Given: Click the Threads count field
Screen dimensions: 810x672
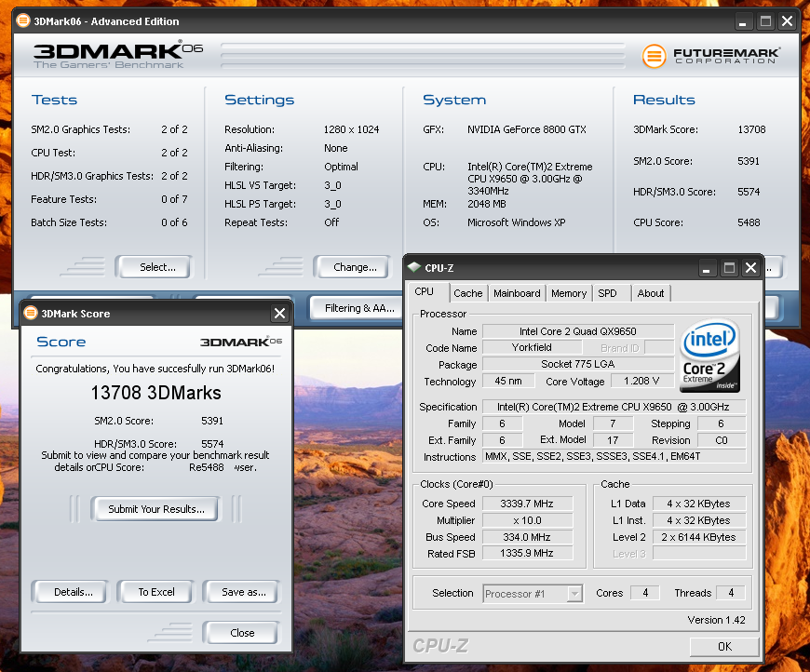Looking at the screenshot, I should click(x=731, y=593).
